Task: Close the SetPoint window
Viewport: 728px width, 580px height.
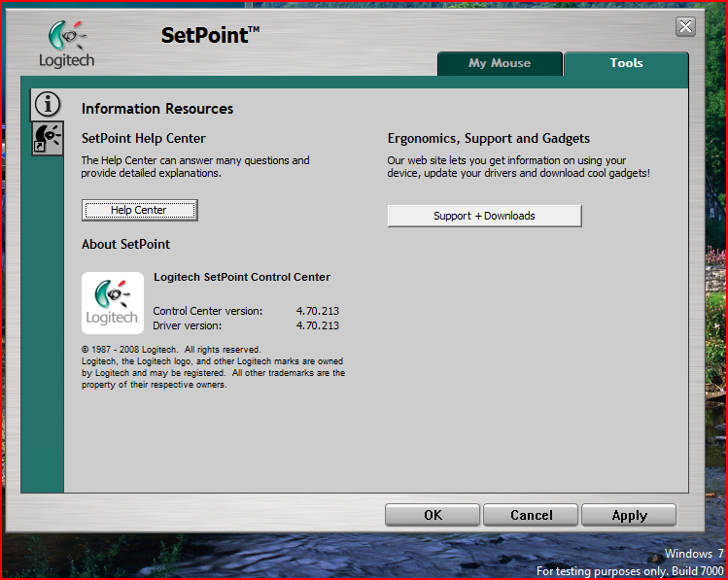Action: pos(685,27)
